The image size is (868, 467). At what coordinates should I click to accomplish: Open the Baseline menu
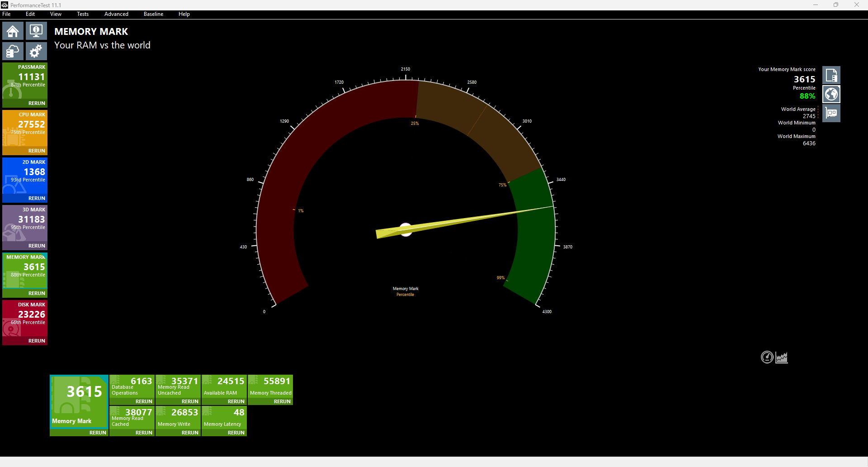pyautogui.click(x=153, y=14)
